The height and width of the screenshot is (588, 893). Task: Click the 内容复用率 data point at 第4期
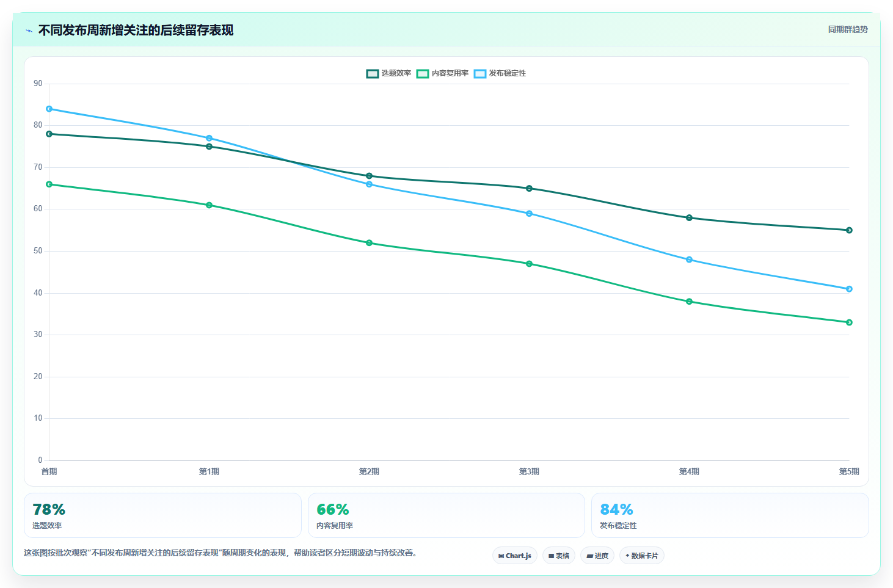coord(690,302)
